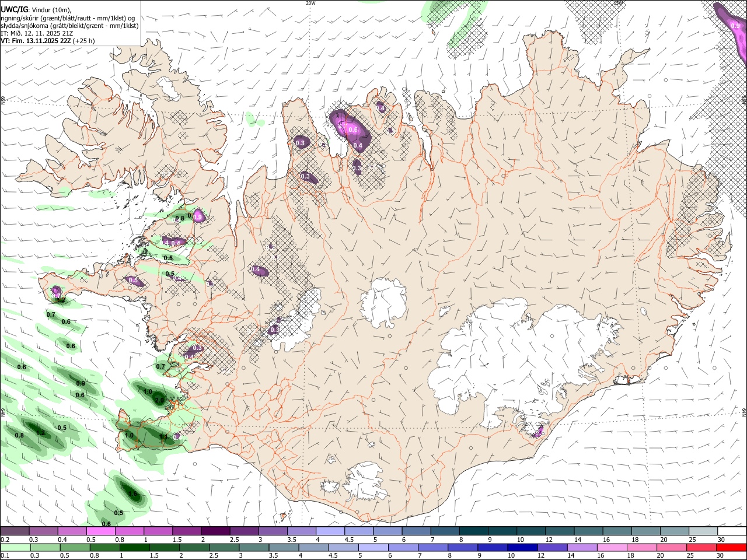Click the 'slydda/snjókoma' legend description line
Screen dimensions: 747x560
(69, 26)
